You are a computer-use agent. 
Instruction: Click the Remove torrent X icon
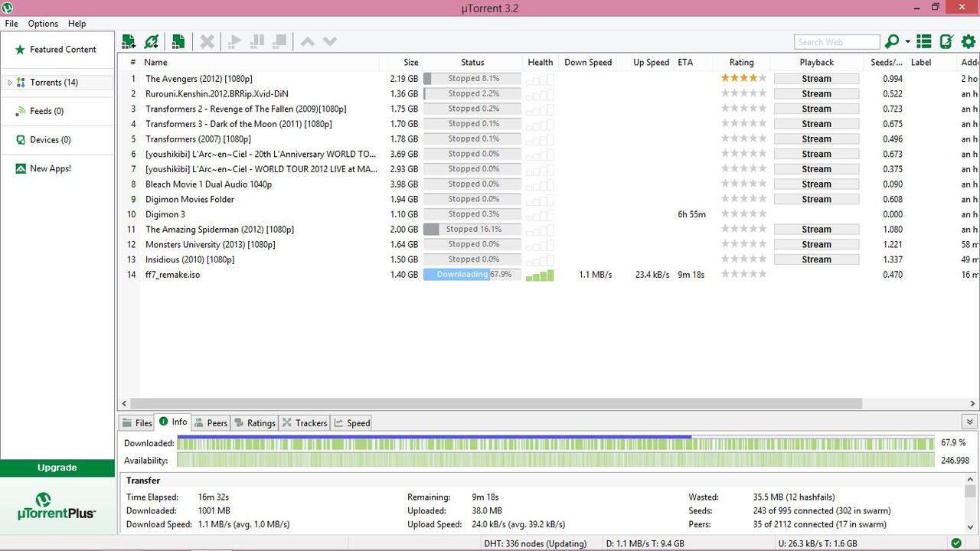pyautogui.click(x=207, y=41)
